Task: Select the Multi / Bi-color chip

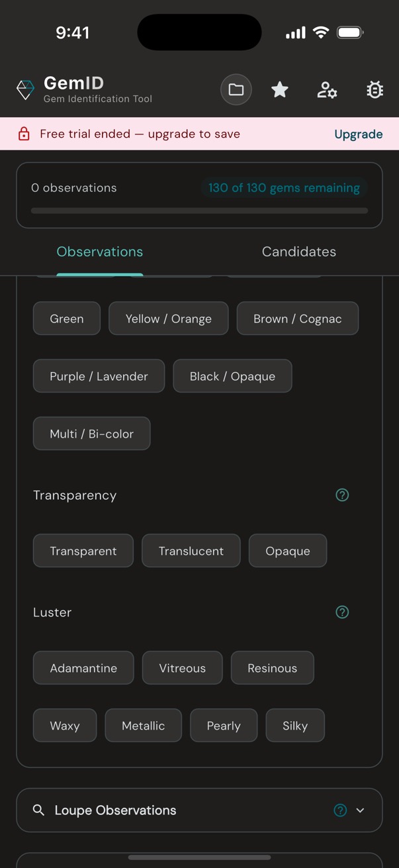Action: [91, 433]
